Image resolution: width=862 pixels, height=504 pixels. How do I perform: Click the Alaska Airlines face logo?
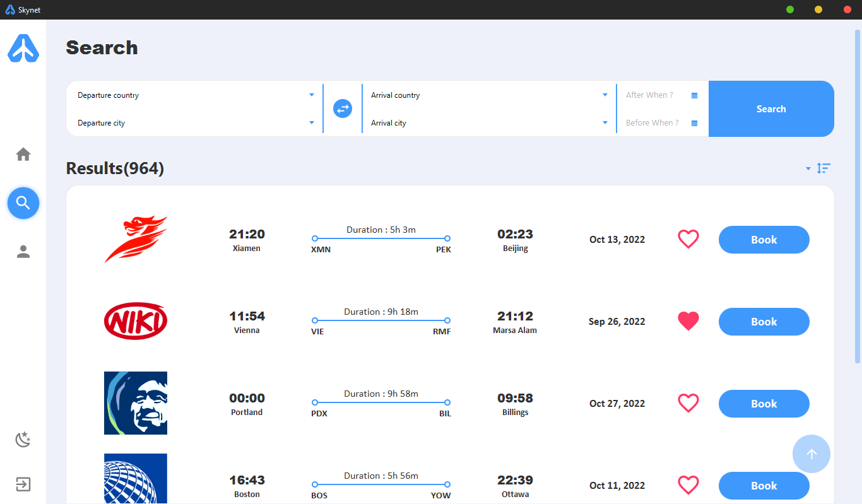coord(136,403)
